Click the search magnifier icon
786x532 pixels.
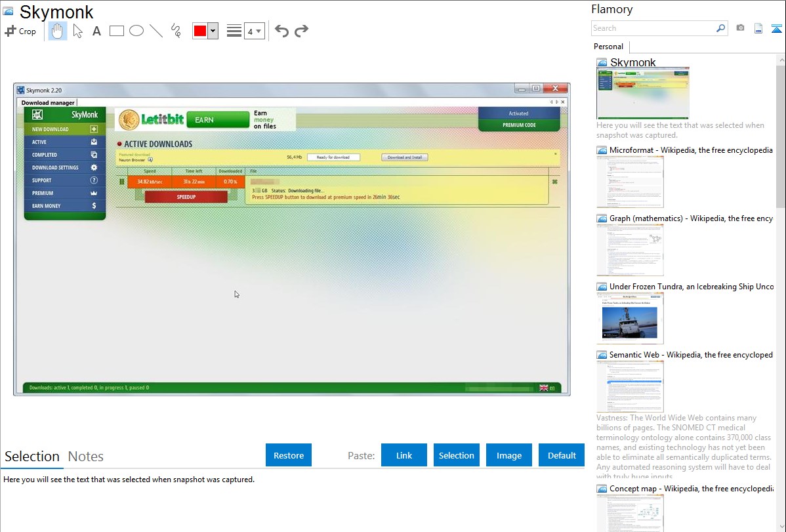(x=720, y=28)
